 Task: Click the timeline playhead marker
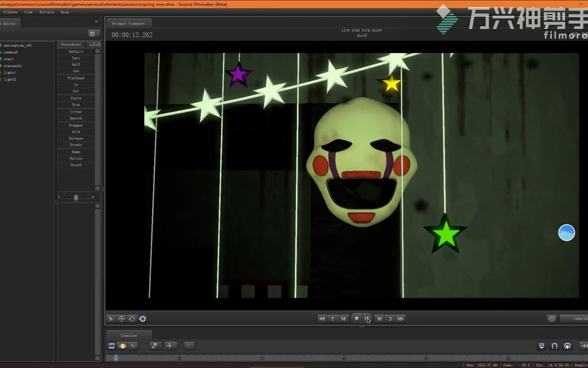click(x=116, y=357)
